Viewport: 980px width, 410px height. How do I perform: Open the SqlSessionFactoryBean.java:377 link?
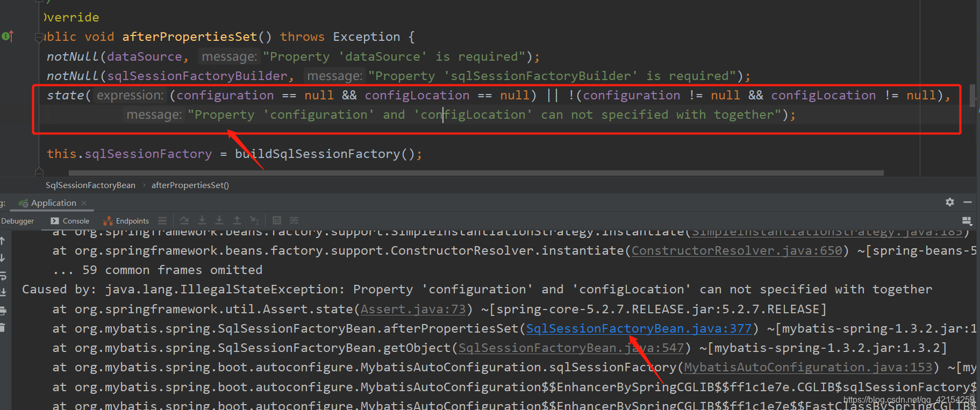pos(639,328)
